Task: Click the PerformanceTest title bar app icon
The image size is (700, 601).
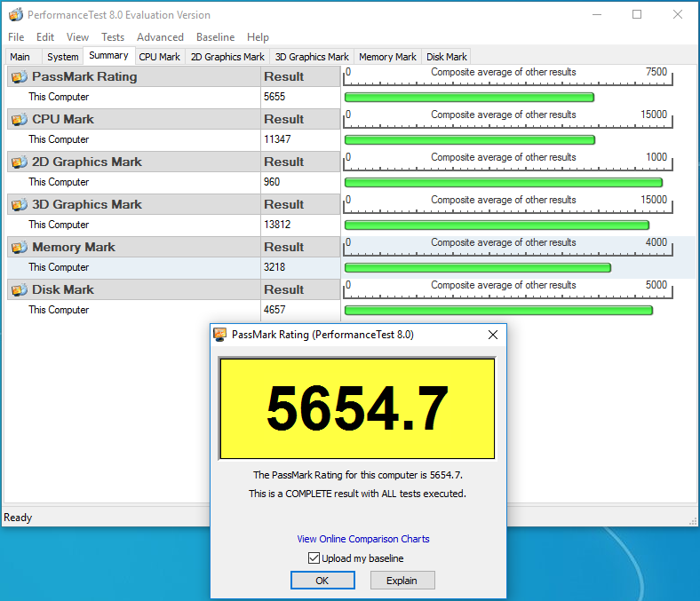Action: pyautogui.click(x=16, y=15)
